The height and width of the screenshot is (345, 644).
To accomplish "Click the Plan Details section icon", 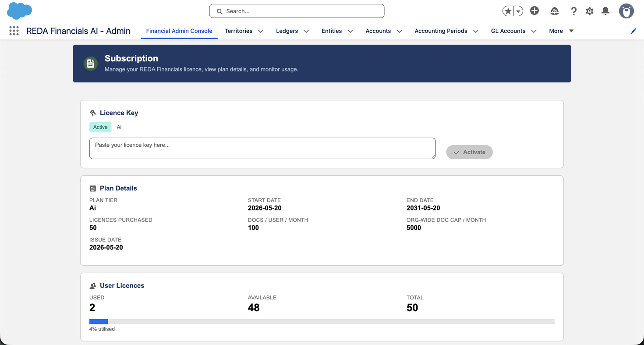I will [93, 189].
